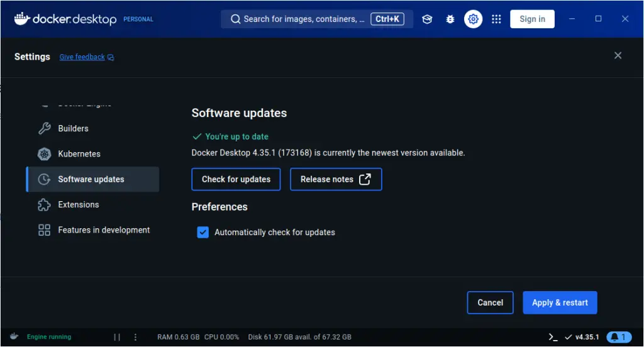Click the whale icon in status bar
The image size is (644, 347).
point(14,336)
